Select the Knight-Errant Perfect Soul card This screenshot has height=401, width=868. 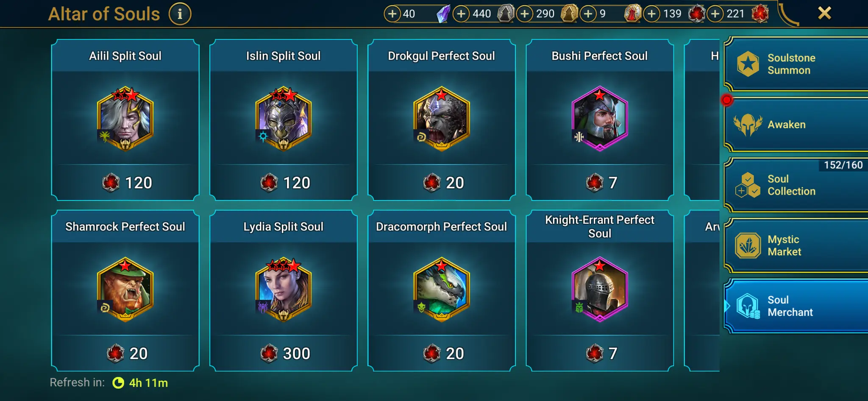[x=600, y=291]
